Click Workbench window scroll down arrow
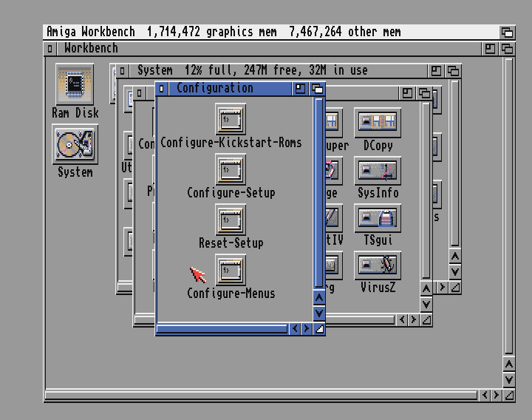This screenshot has width=532, height=420. [x=509, y=379]
